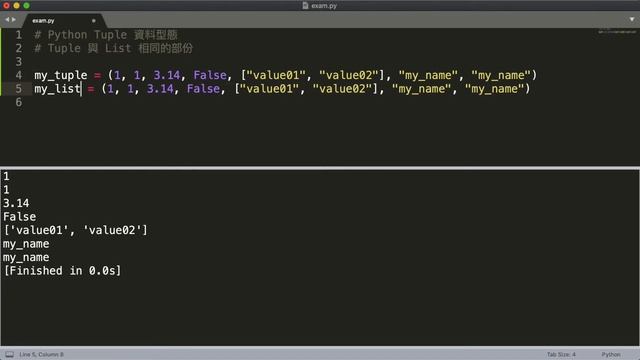The image size is (640, 360).
Task: Click line number 5 in the gutter
Action: coord(19,89)
